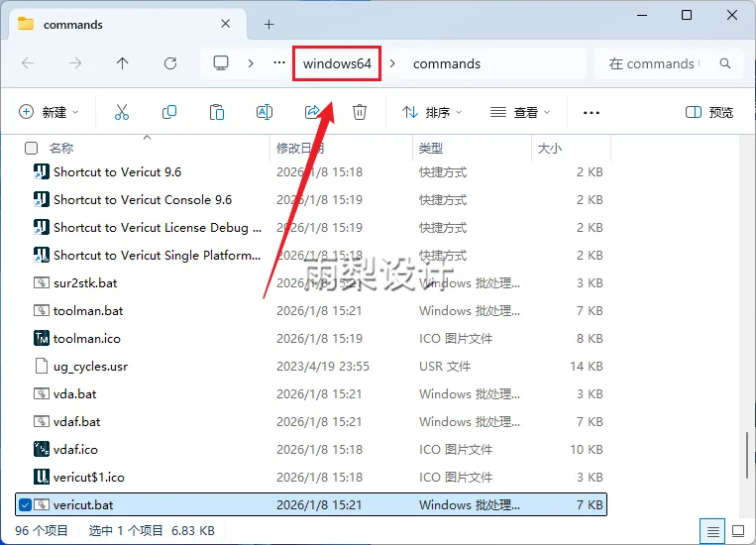Switch to details view icon in status bar
The height and width of the screenshot is (545, 756).
(713, 531)
